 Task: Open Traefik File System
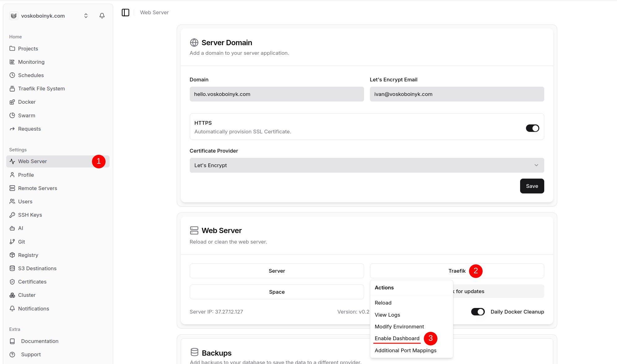(x=58, y=89)
